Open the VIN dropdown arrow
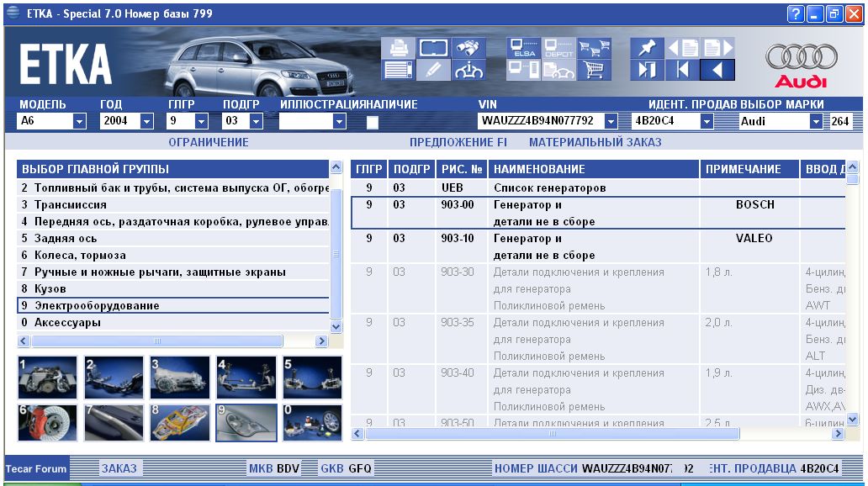 point(611,121)
